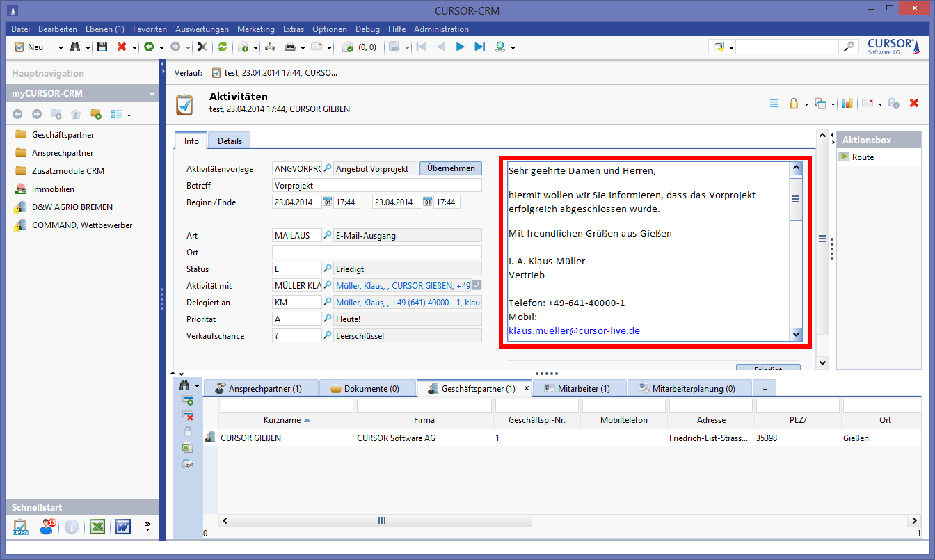Click the table's horizontal scrollbar thumb

click(381, 520)
